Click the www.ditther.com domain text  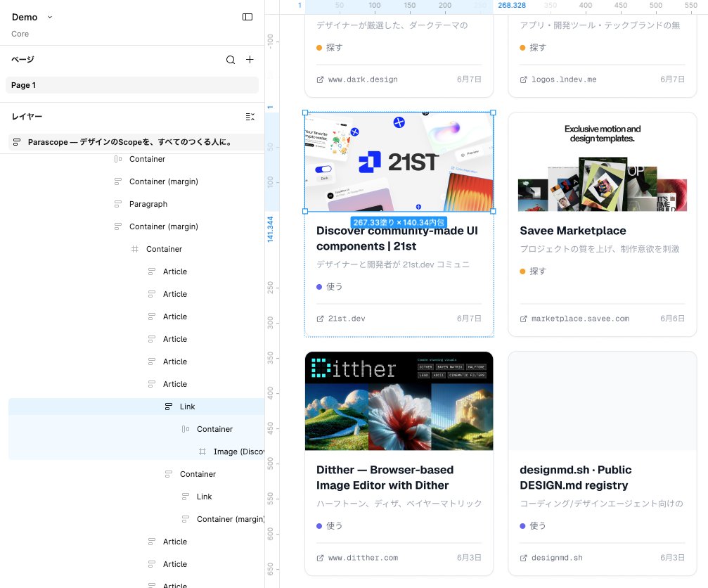[x=363, y=558]
